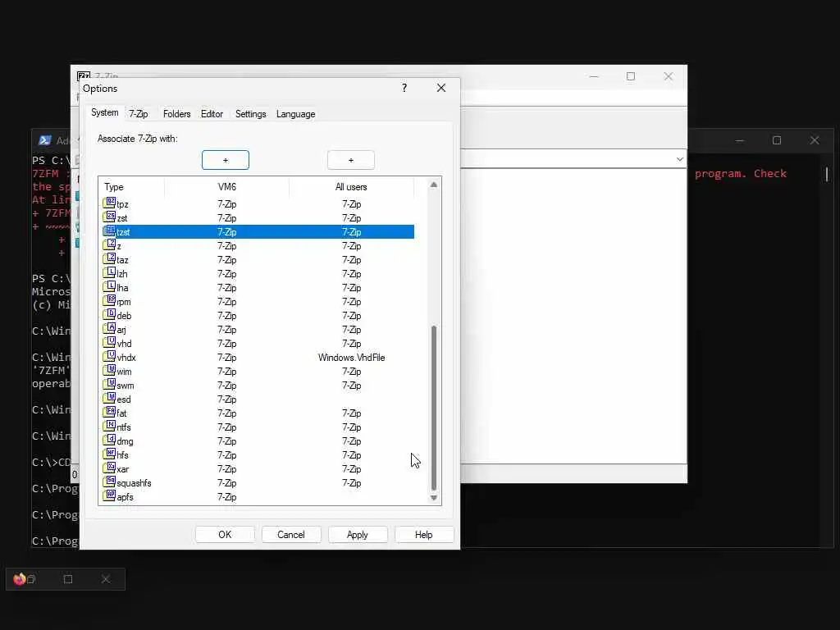Image resolution: width=840 pixels, height=630 pixels.
Task: Click the Apply button
Action: tap(358, 535)
